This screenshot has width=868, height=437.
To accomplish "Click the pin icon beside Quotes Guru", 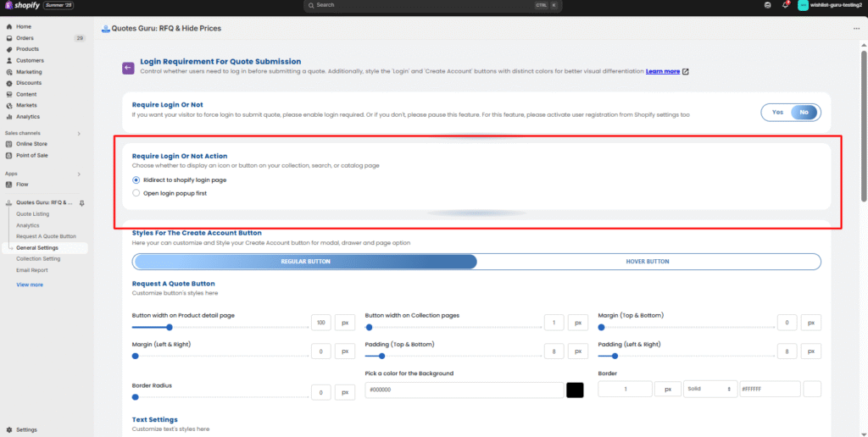I will [x=82, y=203].
